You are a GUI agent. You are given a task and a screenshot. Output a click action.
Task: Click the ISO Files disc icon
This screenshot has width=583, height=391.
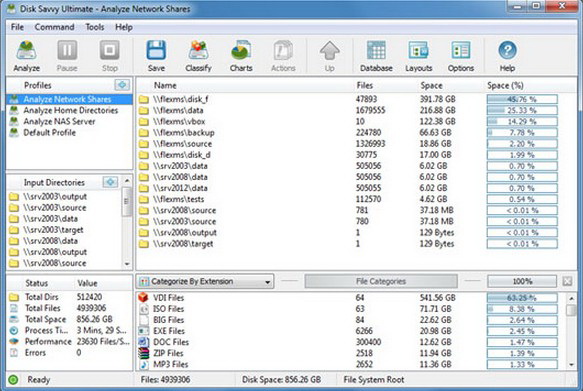(x=143, y=308)
